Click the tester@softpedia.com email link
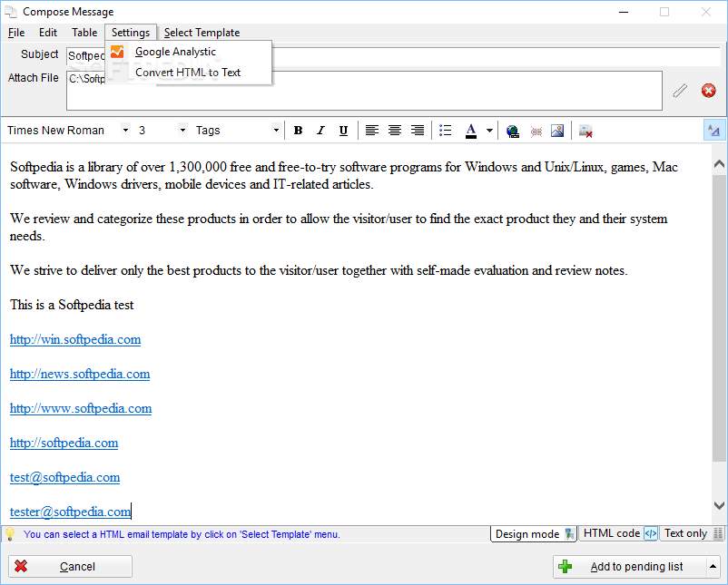The width and height of the screenshot is (728, 585). (70, 512)
